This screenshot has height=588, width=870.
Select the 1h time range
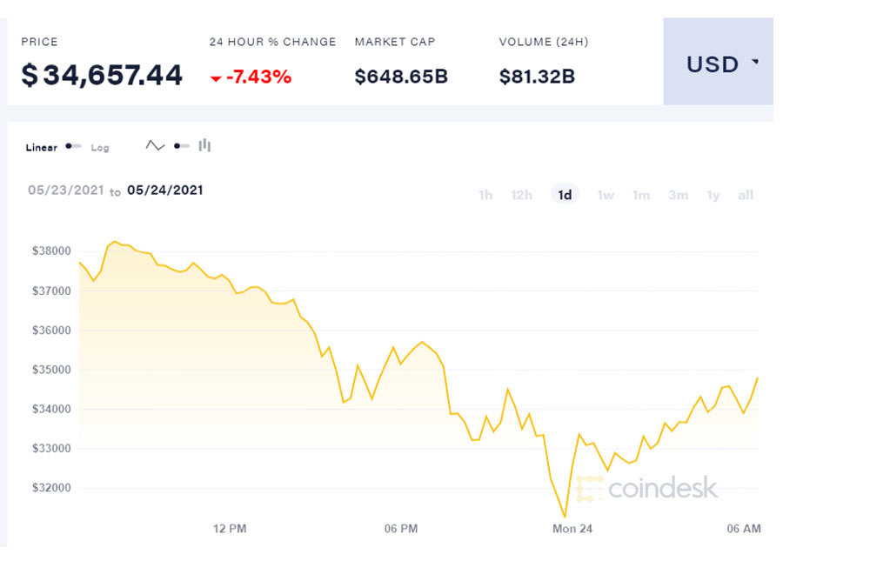pos(485,195)
